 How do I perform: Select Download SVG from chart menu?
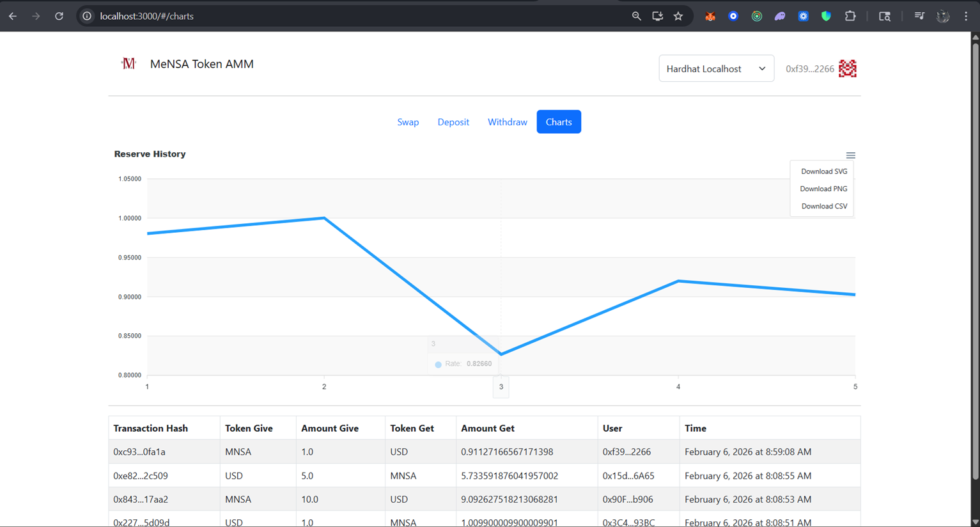[x=823, y=171]
